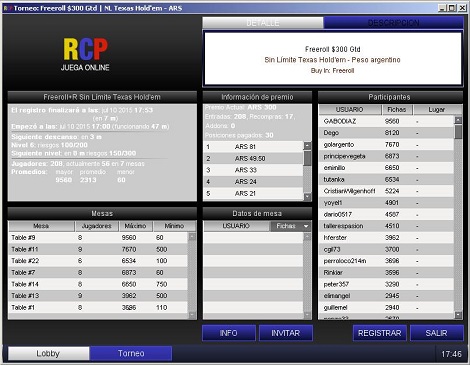Select fifth-place prize ARS 21
Viewport: 470px width, 365px height.
tap(253, 193)
